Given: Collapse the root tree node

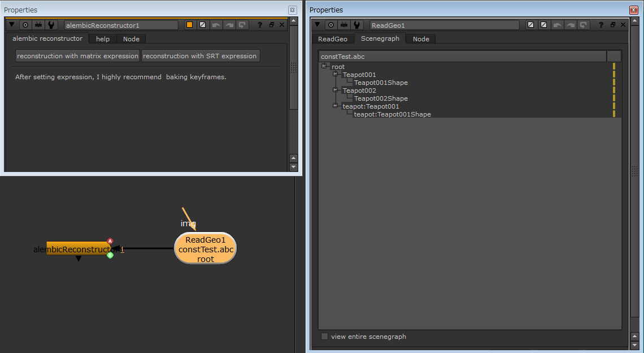Looking at the screenshot, I should [324, 66].
